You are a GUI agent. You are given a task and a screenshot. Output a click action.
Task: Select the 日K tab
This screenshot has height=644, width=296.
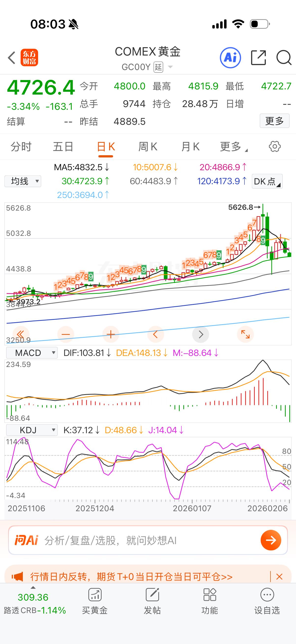pos(106,147)
